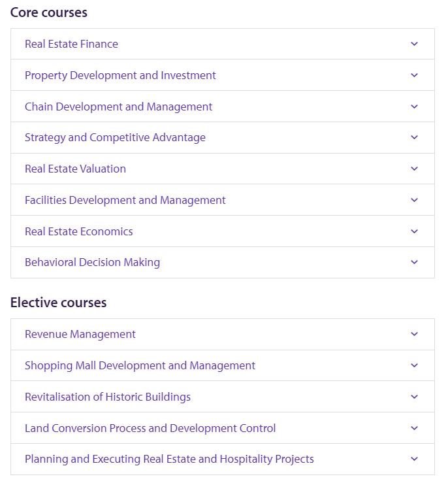
Task: Open the Real Estate Finance title link
Action: [71, 44]
